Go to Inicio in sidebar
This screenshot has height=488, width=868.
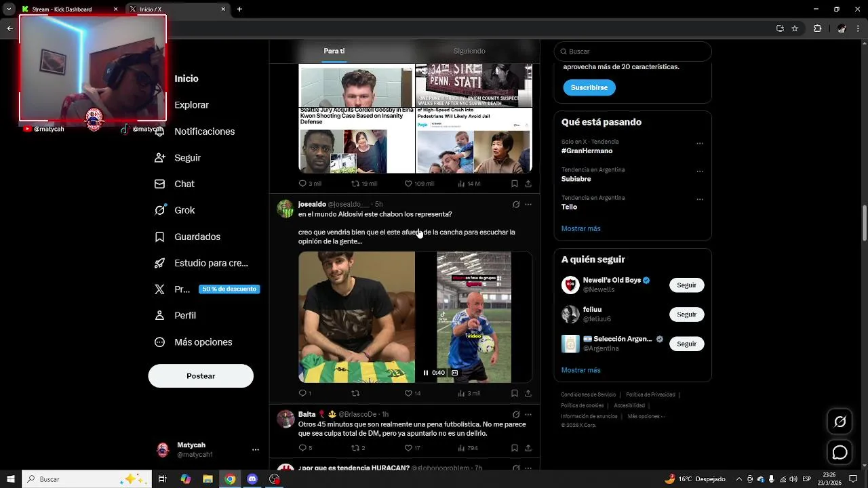[x=186, y=79]
